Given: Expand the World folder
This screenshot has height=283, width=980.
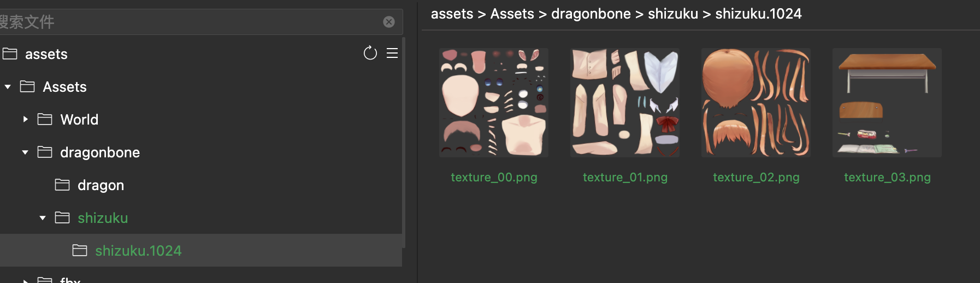Looking at the screenshot, I should click(25, 119).
